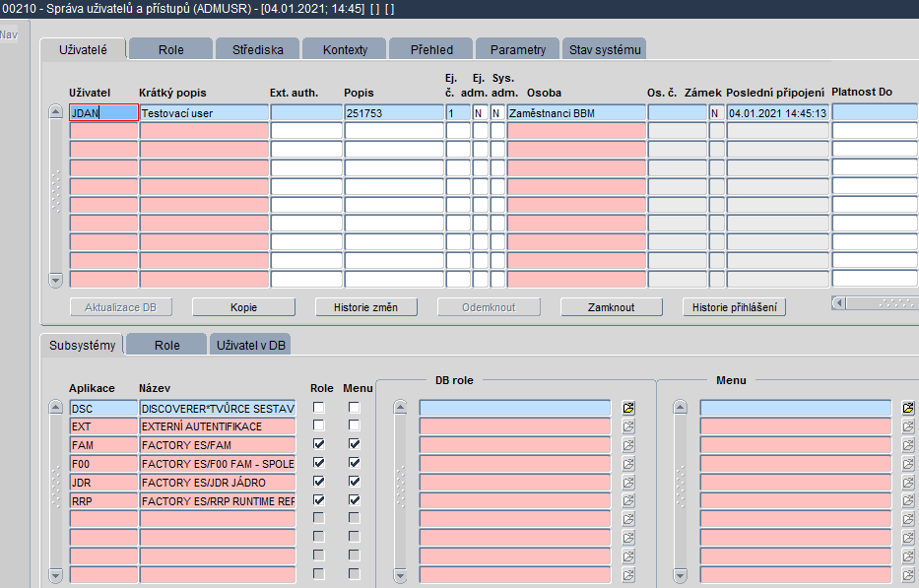Click the Historie změn button
Screen dimensions: 919x588
click(x=366, y=307)
